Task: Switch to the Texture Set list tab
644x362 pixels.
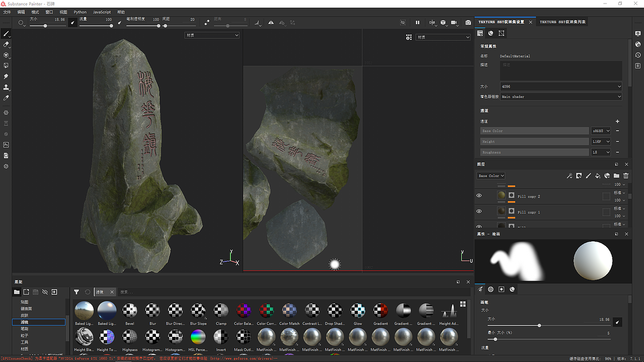Action: click(x=562, y=22)
